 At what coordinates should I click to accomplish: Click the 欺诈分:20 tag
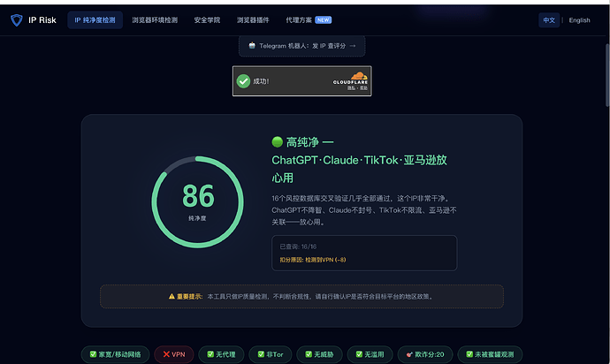tap(425, 354)
